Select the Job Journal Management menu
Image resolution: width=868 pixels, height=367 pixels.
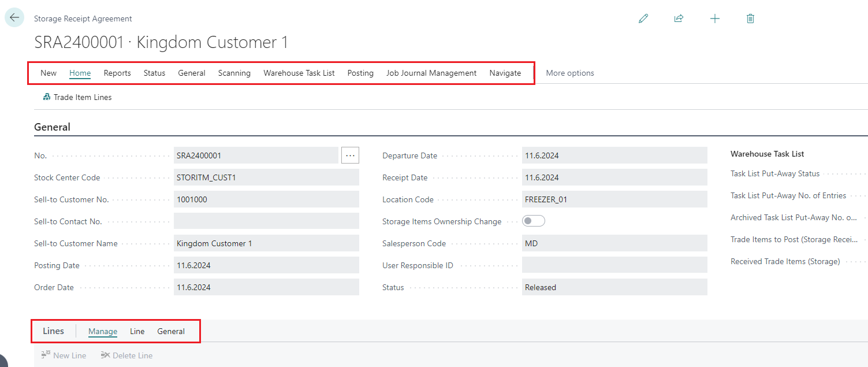click(431, 73)
